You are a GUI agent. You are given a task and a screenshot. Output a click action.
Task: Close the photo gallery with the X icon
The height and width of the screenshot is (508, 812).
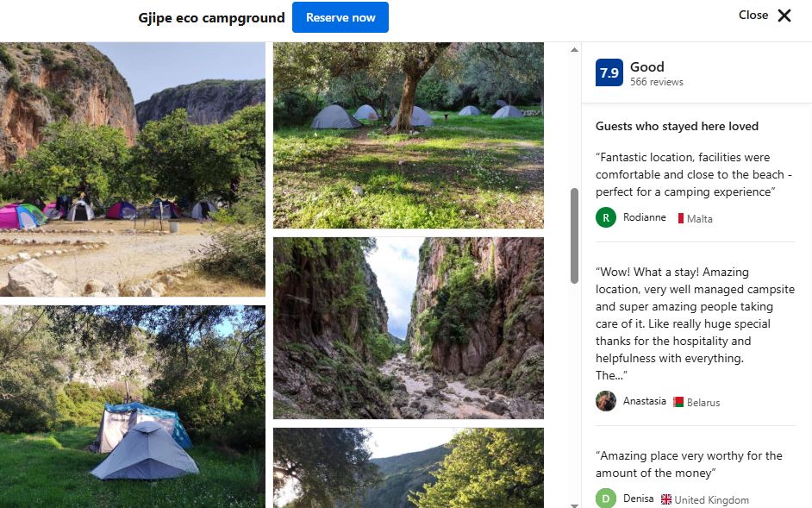point(784,16)
